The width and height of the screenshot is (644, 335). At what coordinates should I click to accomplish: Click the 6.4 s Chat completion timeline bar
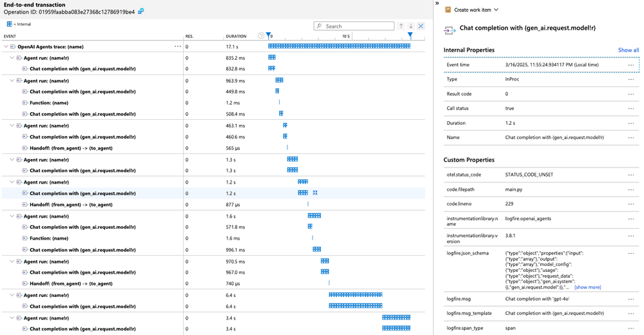(x=355, y=306)
